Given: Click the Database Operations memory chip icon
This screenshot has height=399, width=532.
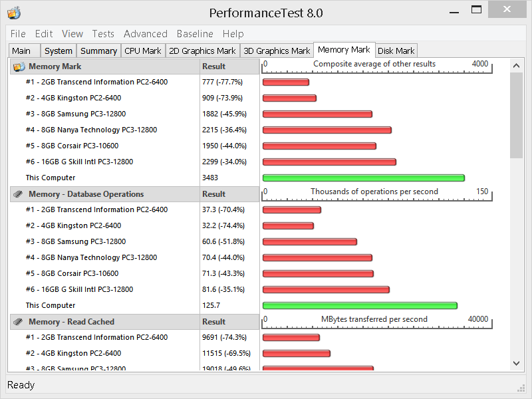Looking at the screenshot, I should coord(19,194).
